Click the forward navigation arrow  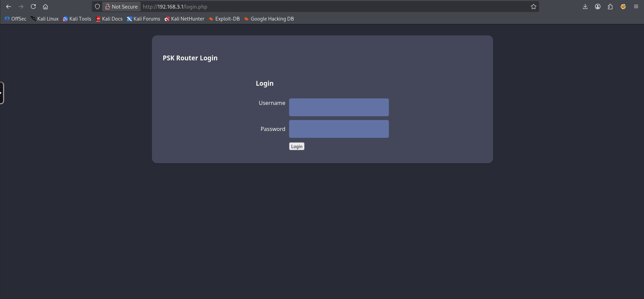[x=21, y=7]
